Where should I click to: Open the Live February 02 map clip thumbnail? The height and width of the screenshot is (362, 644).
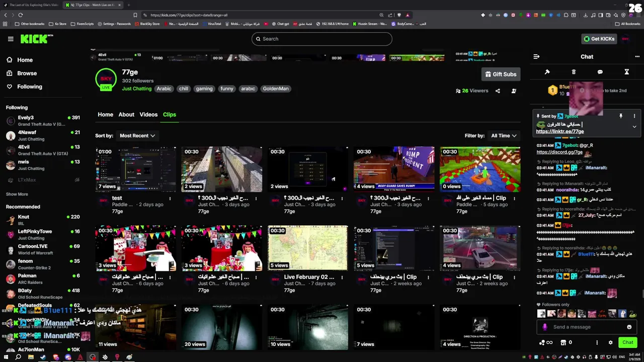tap(308, 248)
